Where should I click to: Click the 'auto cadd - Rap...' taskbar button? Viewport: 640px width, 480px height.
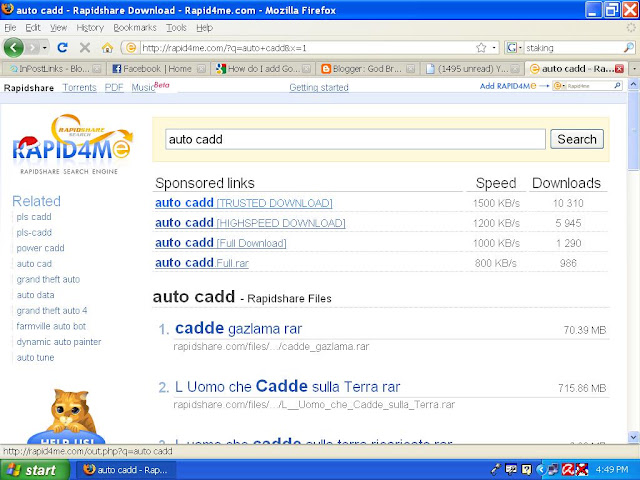click(126, 470)
